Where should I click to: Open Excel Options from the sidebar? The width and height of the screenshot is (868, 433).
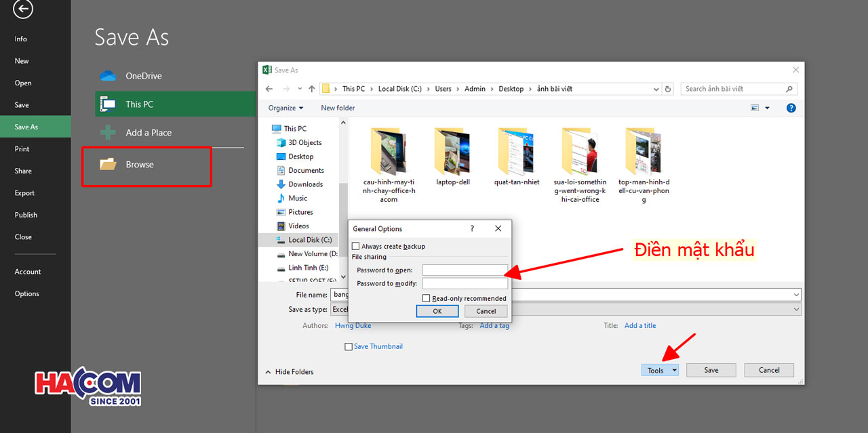point(26,293)
